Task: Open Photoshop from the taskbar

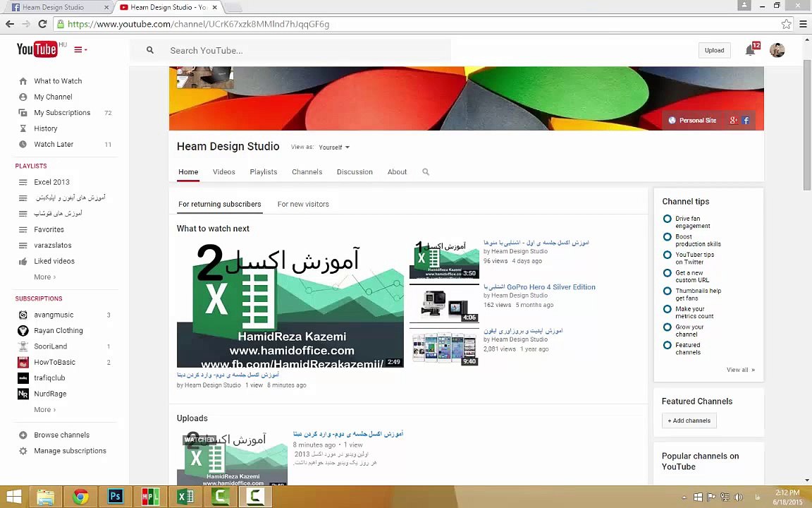Action: tap(115, 497)
